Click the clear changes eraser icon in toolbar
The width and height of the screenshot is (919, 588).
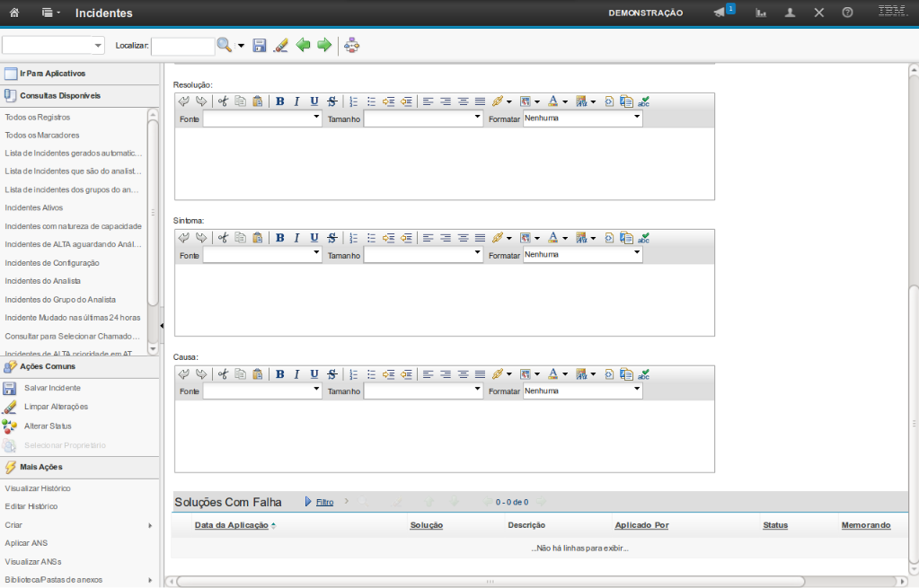[280, 45]
